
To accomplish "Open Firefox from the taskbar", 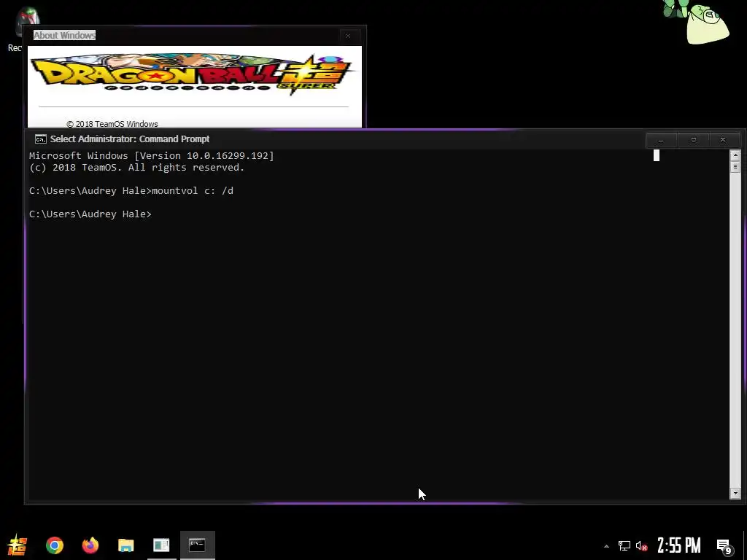I will [x=90, y=545].
